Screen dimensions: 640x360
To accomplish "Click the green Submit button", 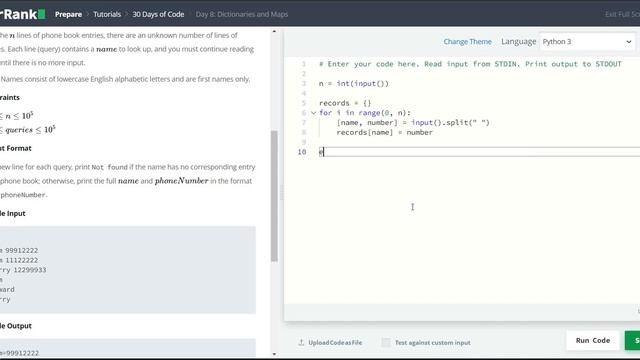I will (x=633, y=340).
